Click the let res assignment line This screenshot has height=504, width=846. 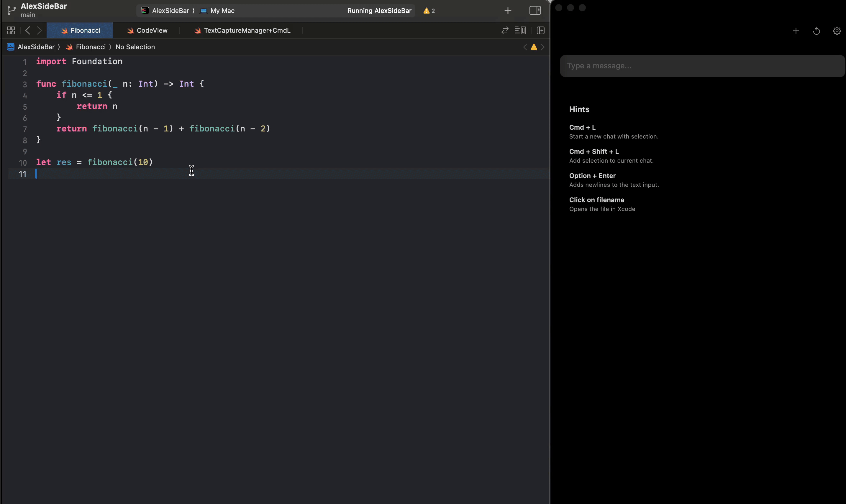click(94, 162)
